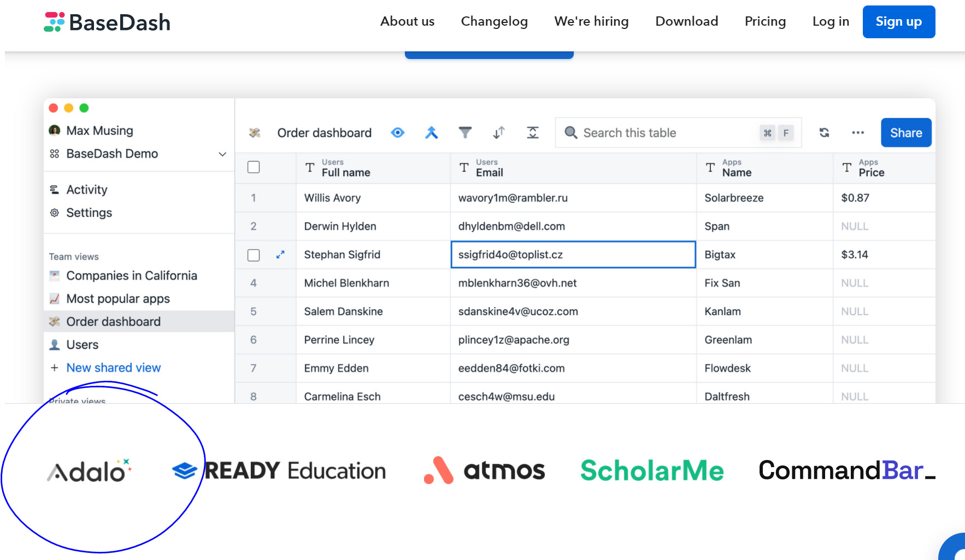Click the Adalo logo

90,471
